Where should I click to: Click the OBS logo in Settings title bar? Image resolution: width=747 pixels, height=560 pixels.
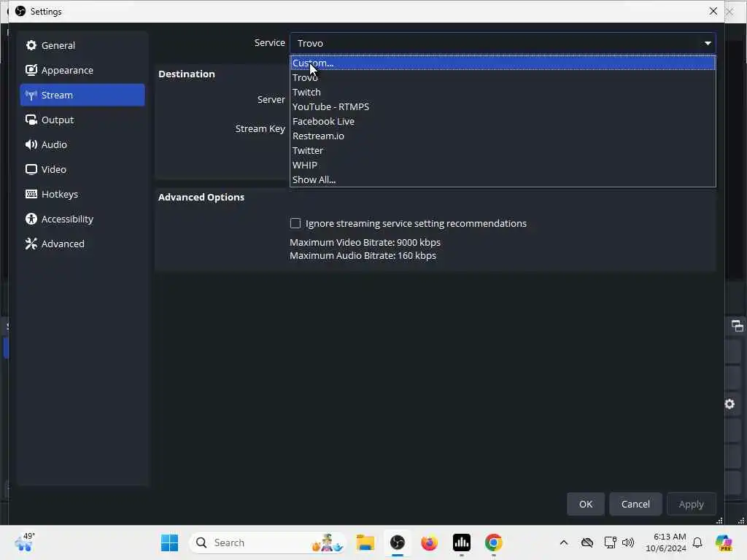(20, 11)
